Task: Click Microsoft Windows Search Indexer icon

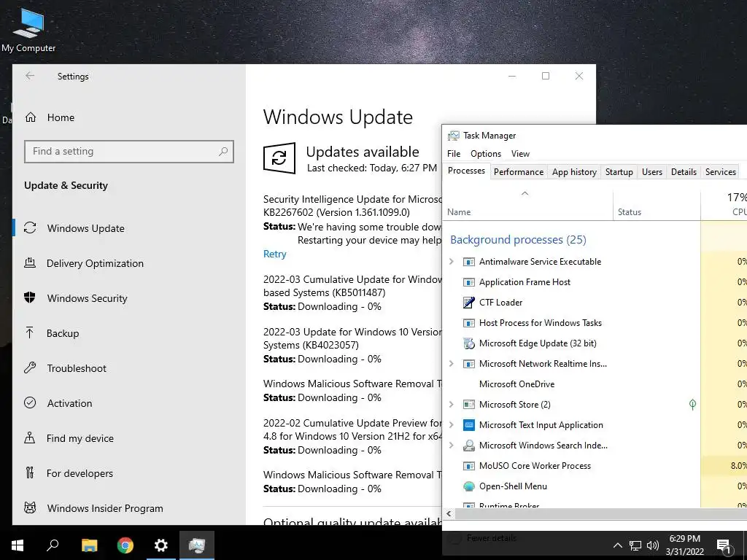Action: (x=469, y=446)
